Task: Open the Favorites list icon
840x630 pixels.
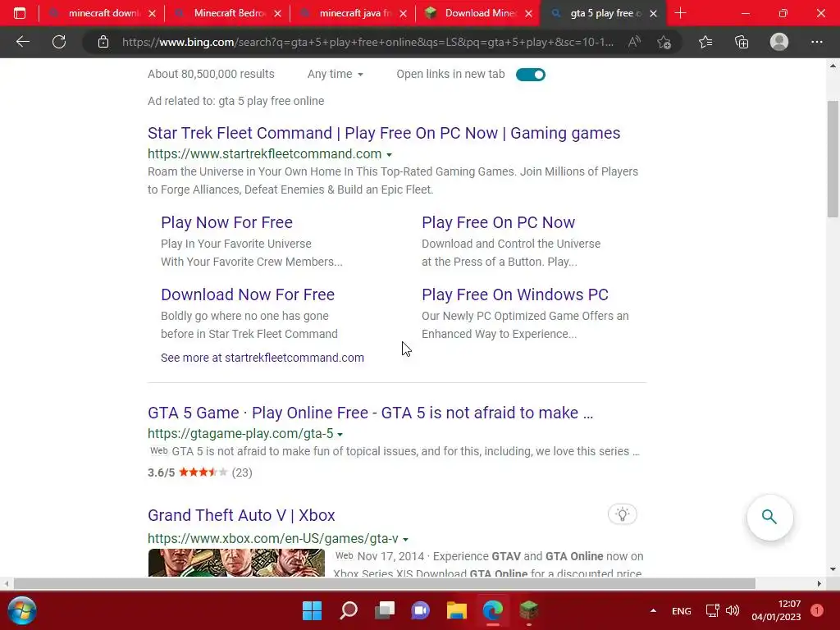Action: (x=705, y=42)
